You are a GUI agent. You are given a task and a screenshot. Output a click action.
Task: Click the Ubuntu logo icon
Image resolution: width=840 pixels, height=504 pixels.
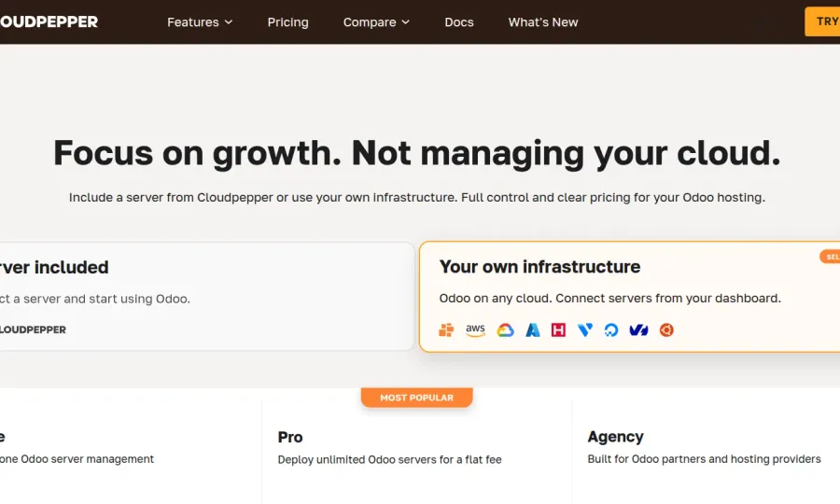click(x=666, y=329)
